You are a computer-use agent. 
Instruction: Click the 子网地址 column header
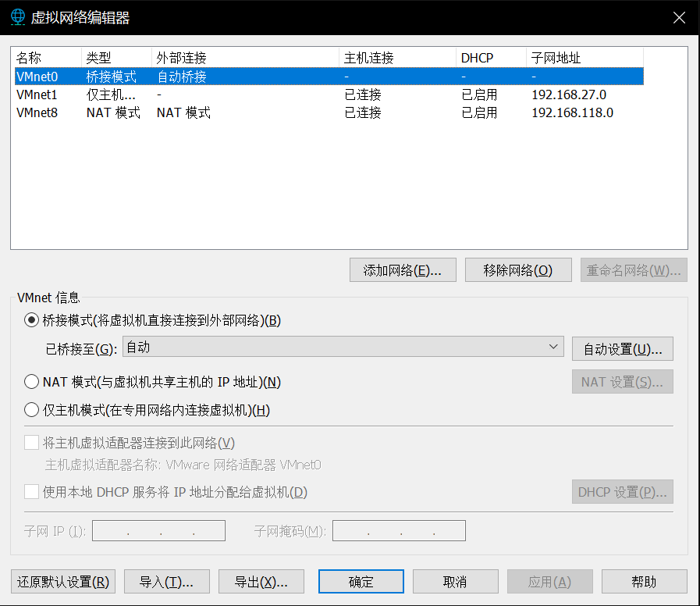point(585,58)
